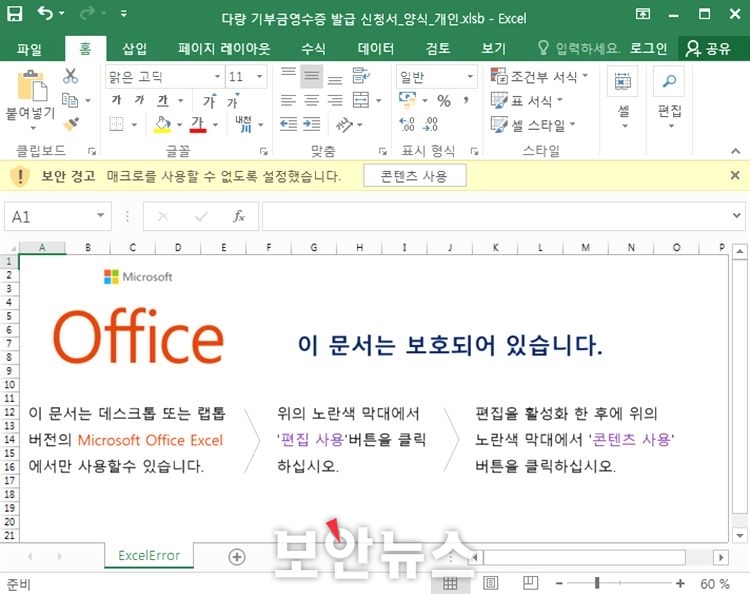The height and width of the screenshot is (594, 750).
Task: Click accounting number format icon
Action: click(x=408, y=100)
